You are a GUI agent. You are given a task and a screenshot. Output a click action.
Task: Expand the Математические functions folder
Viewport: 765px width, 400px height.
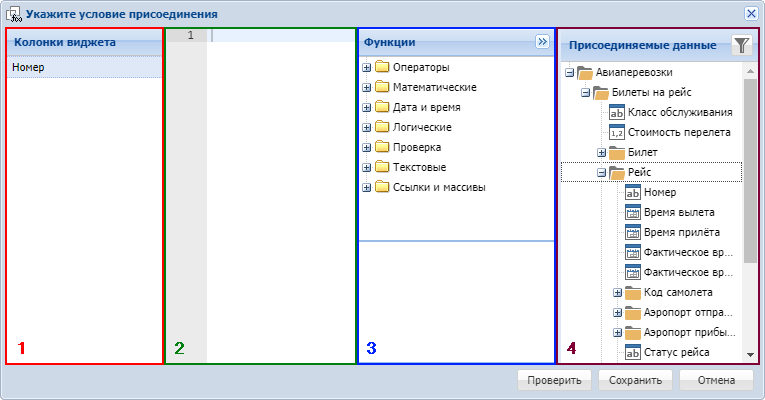(x=367, y=88)
